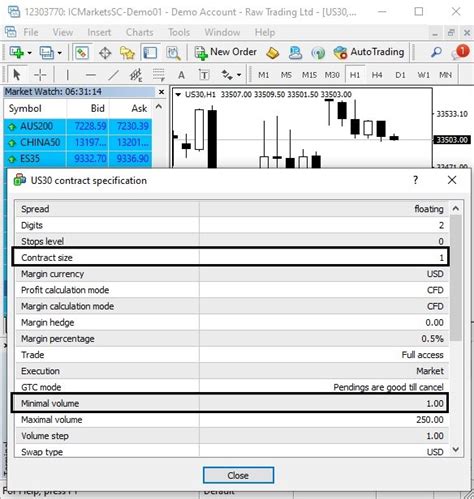Select the Horizontal Line drawing tool
Viewport: 474px width, 499px height.
90,75
